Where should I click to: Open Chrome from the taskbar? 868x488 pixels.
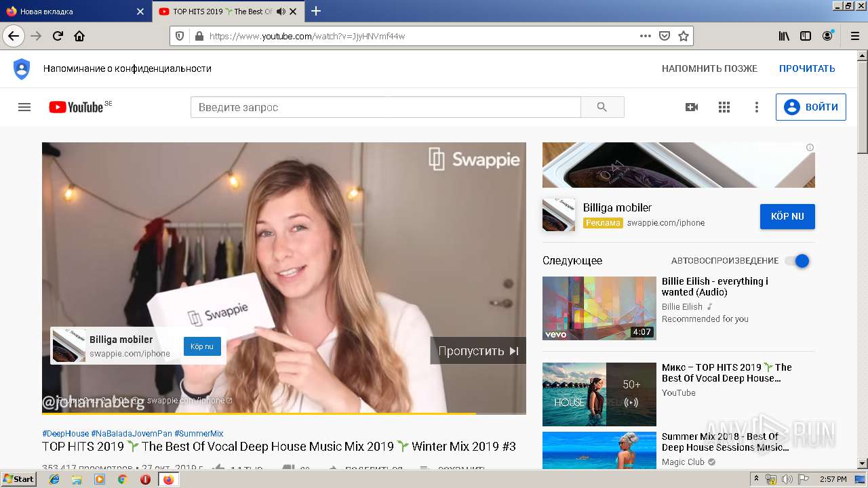point(122,479)
